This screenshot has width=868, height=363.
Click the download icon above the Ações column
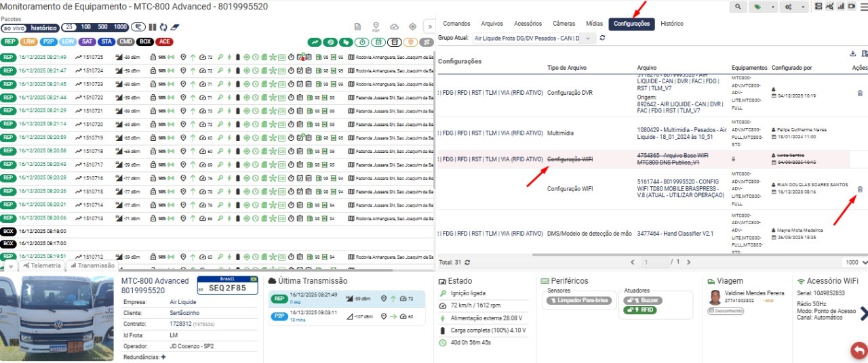click(853, 54)
